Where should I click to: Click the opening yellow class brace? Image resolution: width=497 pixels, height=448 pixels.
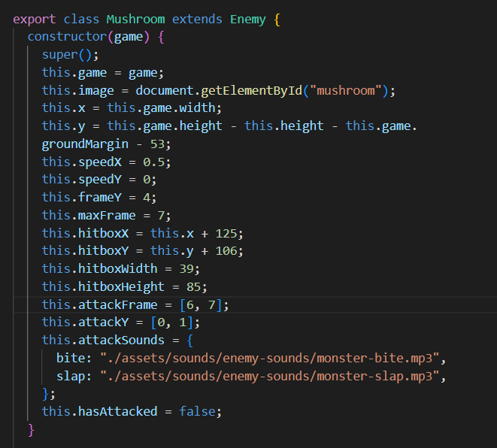(x=277, y=20)
